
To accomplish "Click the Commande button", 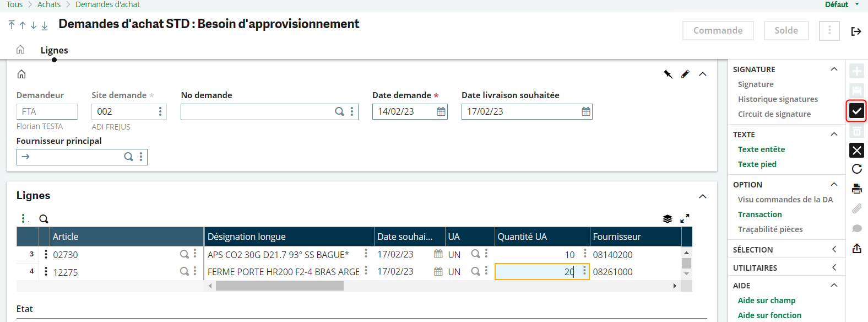I will 718,31.
